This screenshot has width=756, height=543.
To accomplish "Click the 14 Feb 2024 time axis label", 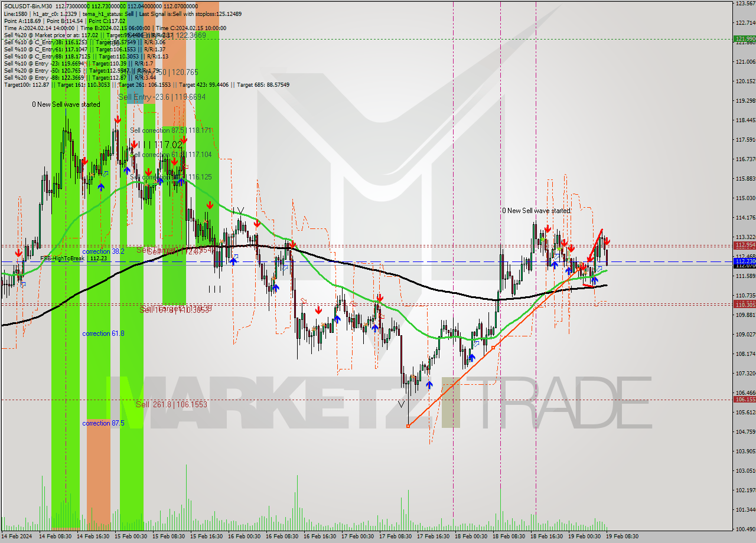I will coord(16,537).
